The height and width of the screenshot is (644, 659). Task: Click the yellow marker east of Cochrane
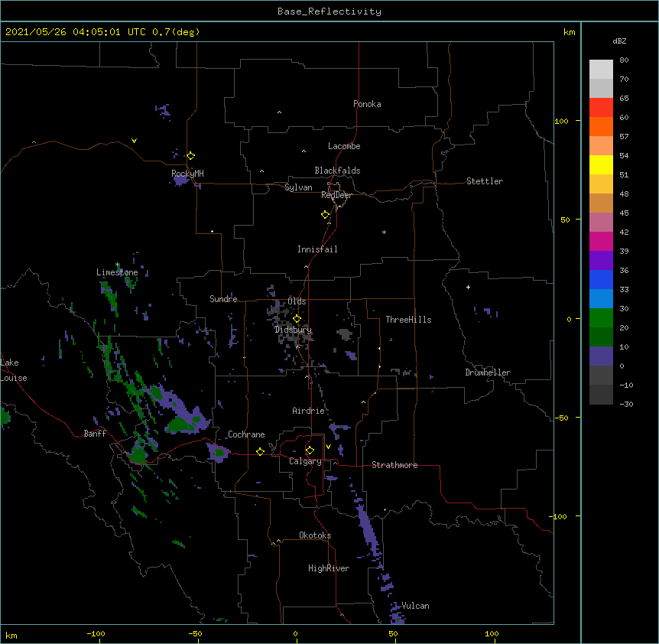(x=260, y=451)
